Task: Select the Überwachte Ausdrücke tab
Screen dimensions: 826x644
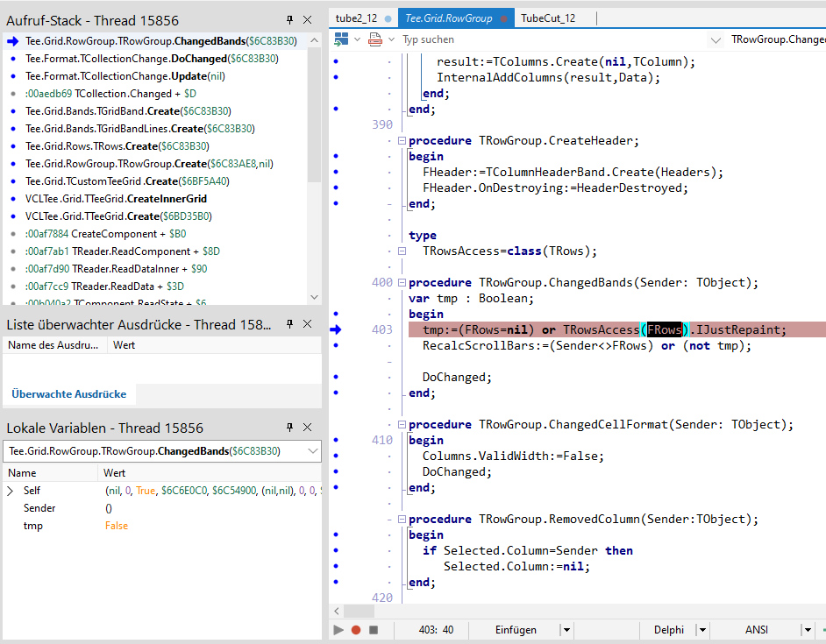Action: pos(69,394)
